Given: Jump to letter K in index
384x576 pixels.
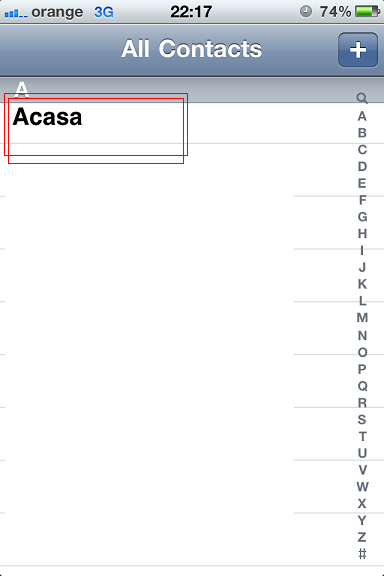Looking at the screenshot, I should click(x=362, y=284).
